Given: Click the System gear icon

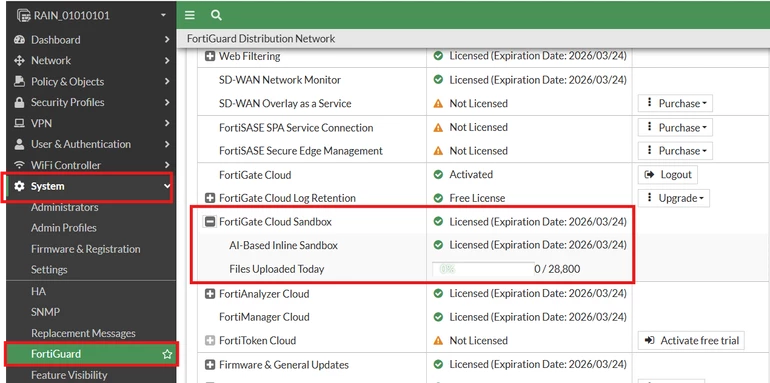Looking at the screenshot, I should point(20,186).
